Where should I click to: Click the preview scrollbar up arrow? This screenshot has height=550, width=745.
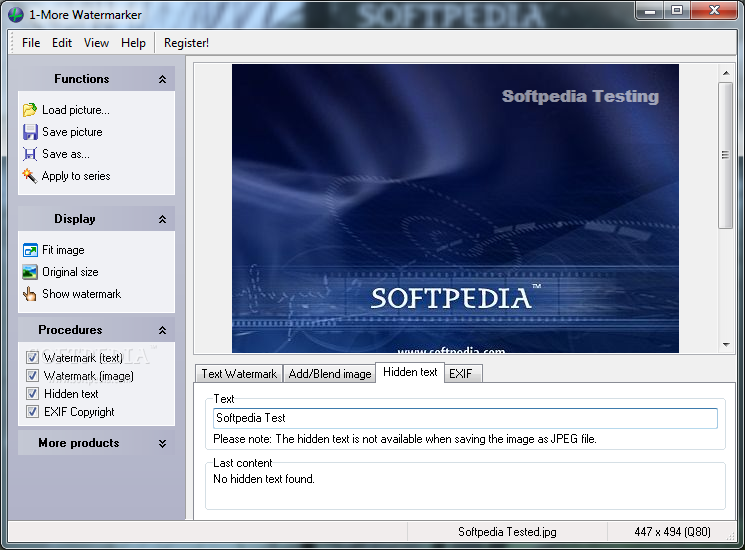(726, 73)
